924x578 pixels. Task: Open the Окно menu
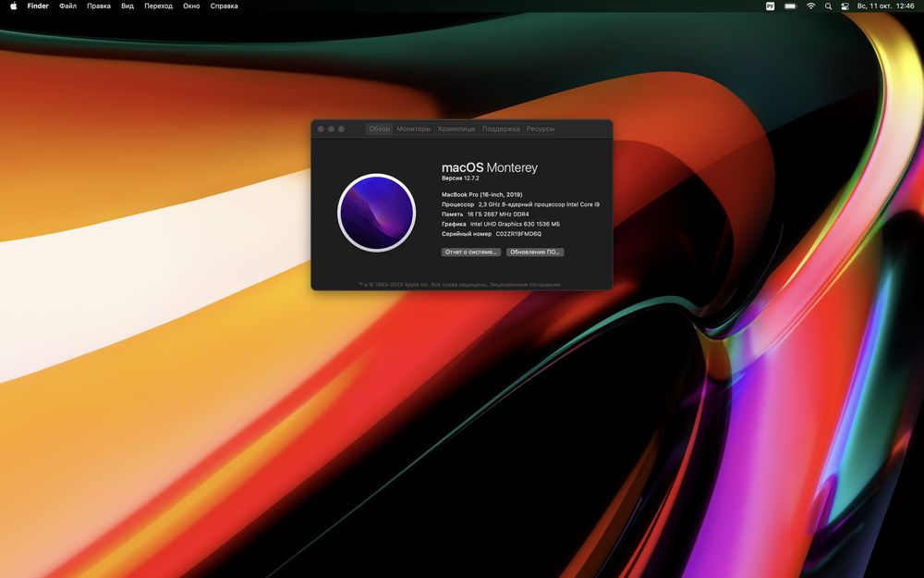(191, 6)
